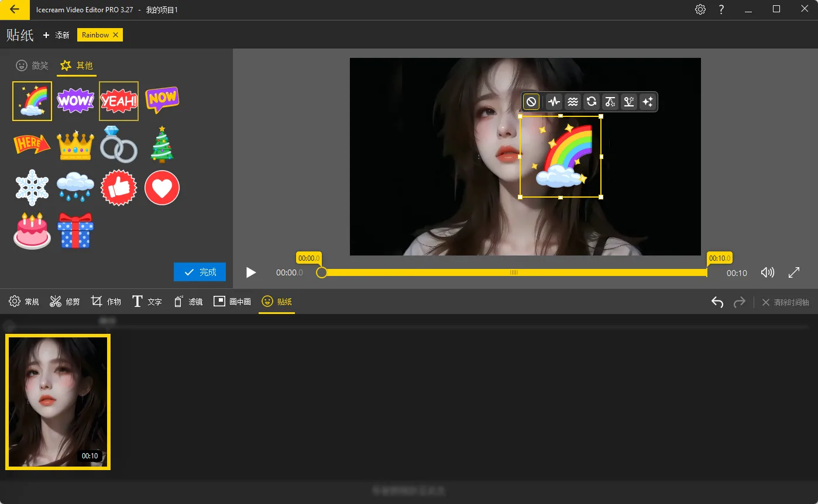Switch to the 其他 sticker tab

tap(77, 65)
